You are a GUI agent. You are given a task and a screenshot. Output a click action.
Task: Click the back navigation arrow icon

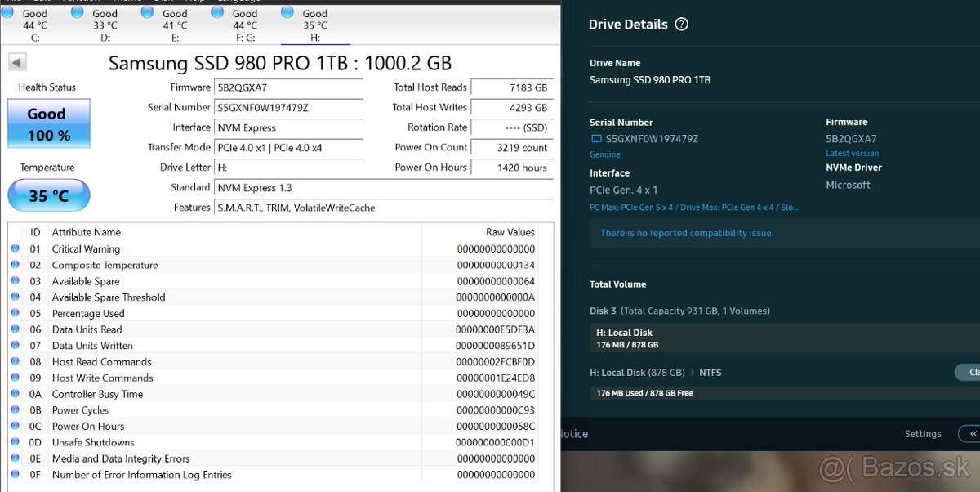point(16,60)
